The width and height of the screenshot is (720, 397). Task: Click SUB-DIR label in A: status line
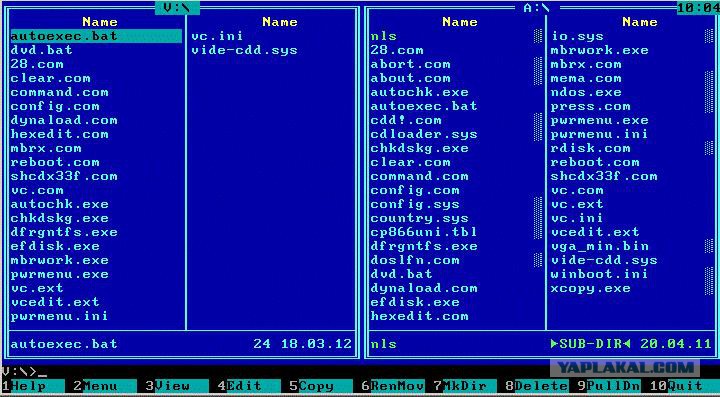(590, 343)
